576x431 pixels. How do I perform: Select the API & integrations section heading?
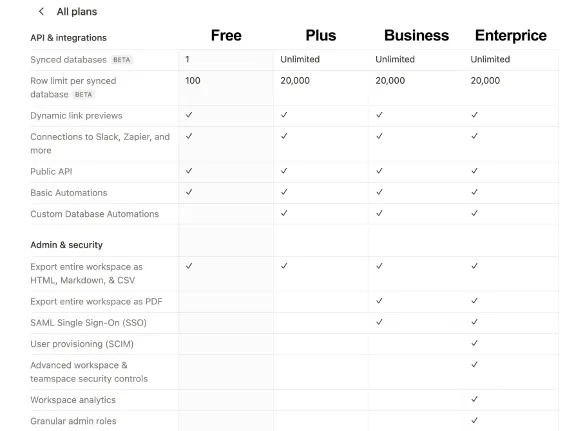[68, 38]
